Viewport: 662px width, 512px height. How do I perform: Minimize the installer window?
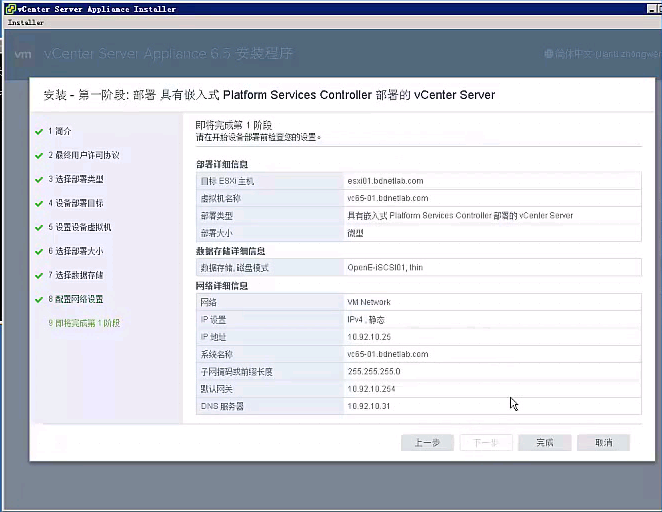coord(652,9)
